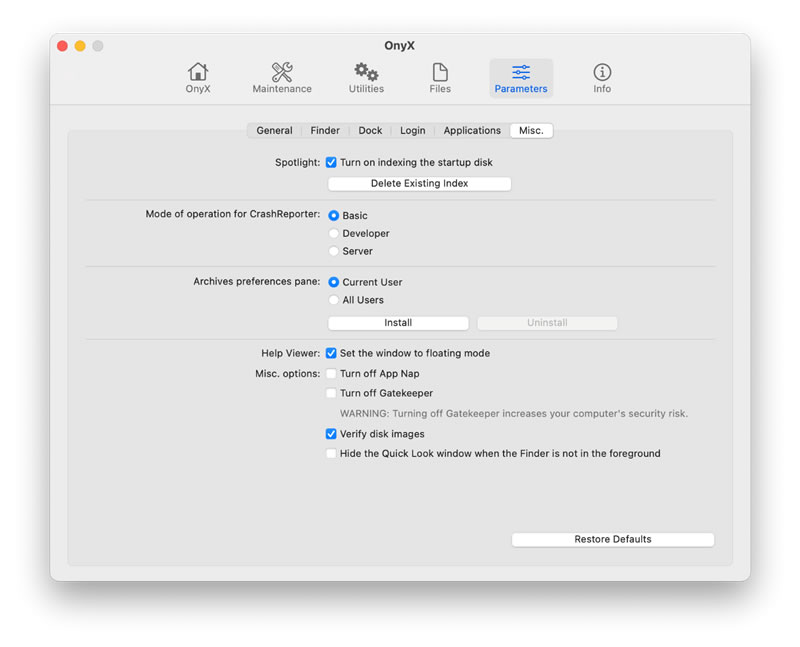Enable Turn off Gatekeeper checkbox
This screenshot has width=800, height=647.
331,393
